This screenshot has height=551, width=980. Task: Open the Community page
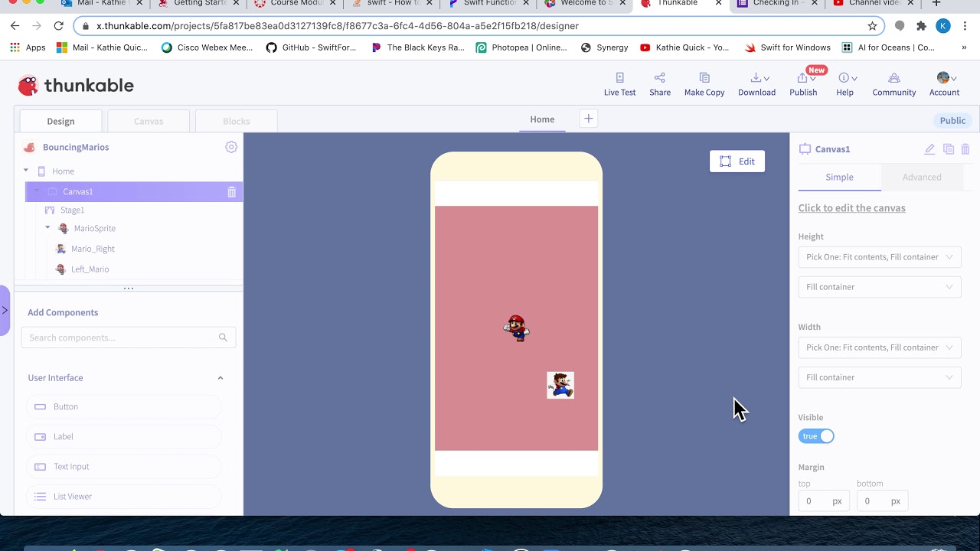pos(893,84)
